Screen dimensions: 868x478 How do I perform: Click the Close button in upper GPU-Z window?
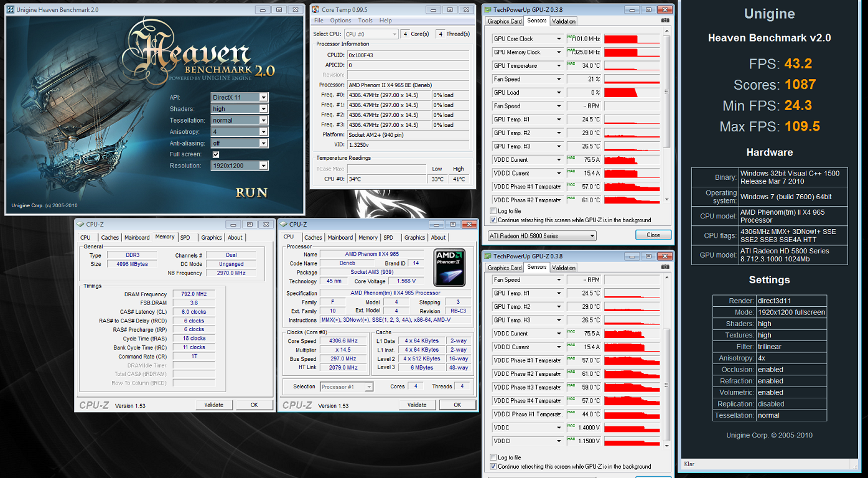[653, 235]
